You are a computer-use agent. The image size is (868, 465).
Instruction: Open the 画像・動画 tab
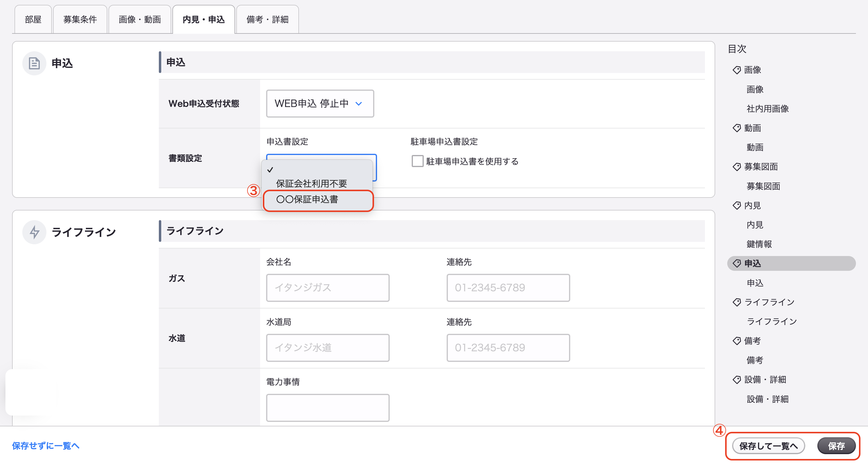tap(140, 19)
